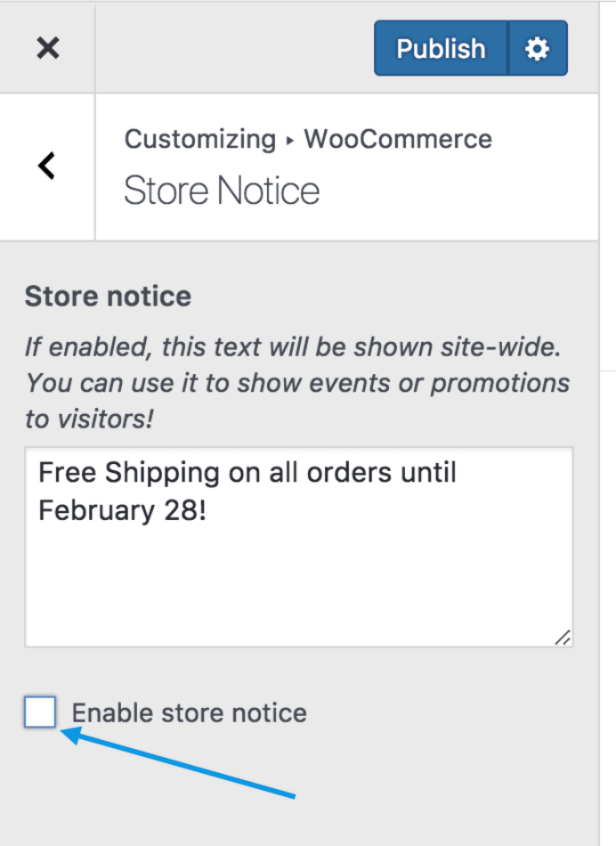Screen dimensions: 616x846
Task: Select the Store Notice section heading
Action: 222,191
